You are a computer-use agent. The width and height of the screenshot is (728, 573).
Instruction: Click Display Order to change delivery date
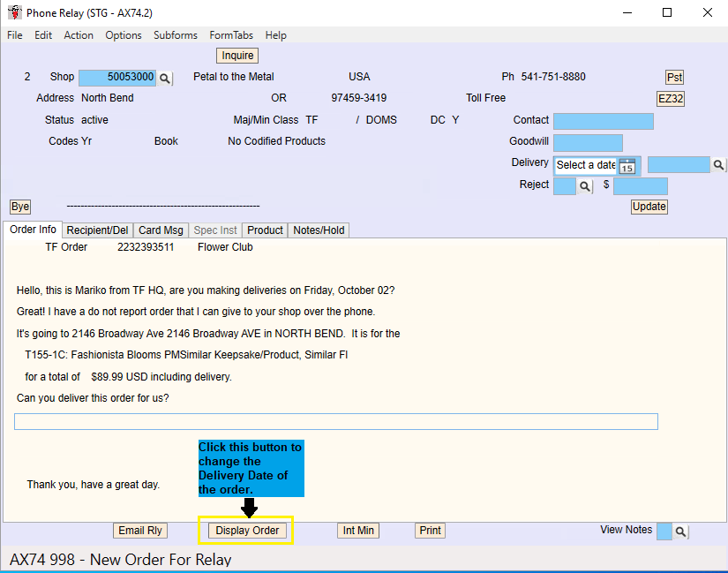(247, 531)
